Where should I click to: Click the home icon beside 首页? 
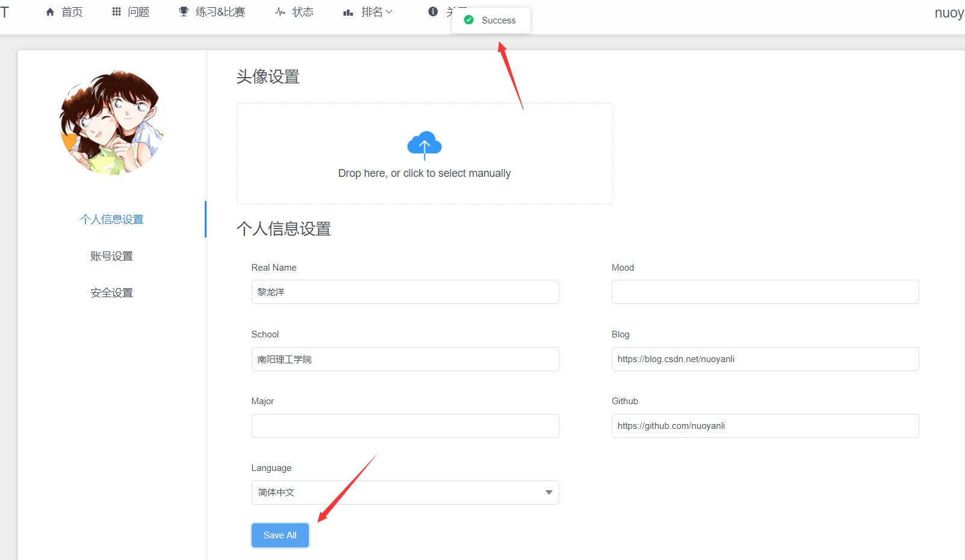pos(49,11)
